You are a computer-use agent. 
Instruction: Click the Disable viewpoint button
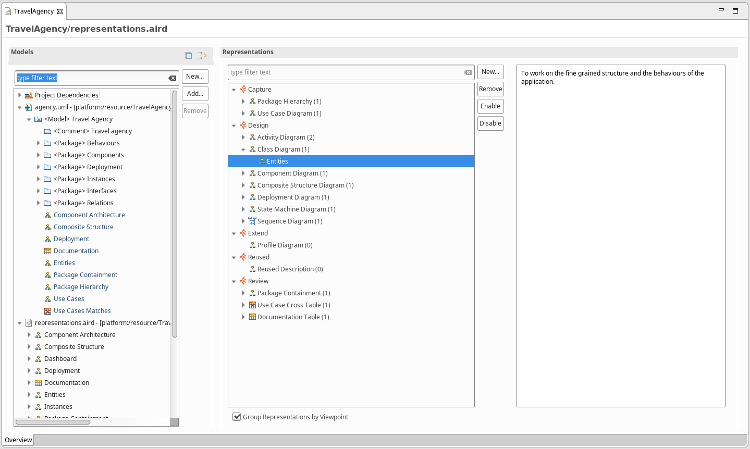coord(490,123)
